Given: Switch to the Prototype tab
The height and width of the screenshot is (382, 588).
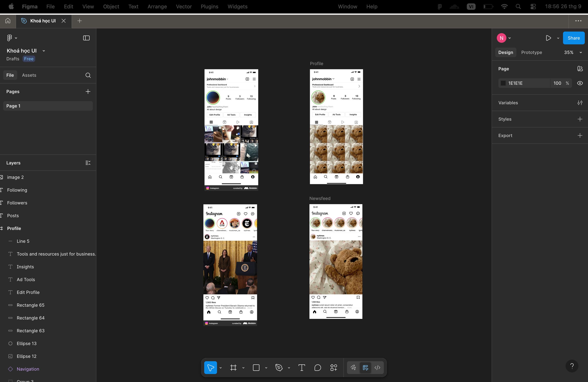Looking at the screenshot, I should [x=531, y=52].
